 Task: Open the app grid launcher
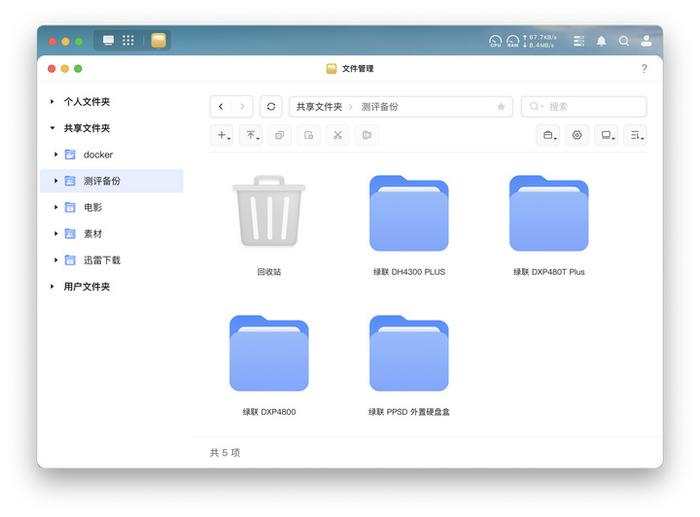128,41
